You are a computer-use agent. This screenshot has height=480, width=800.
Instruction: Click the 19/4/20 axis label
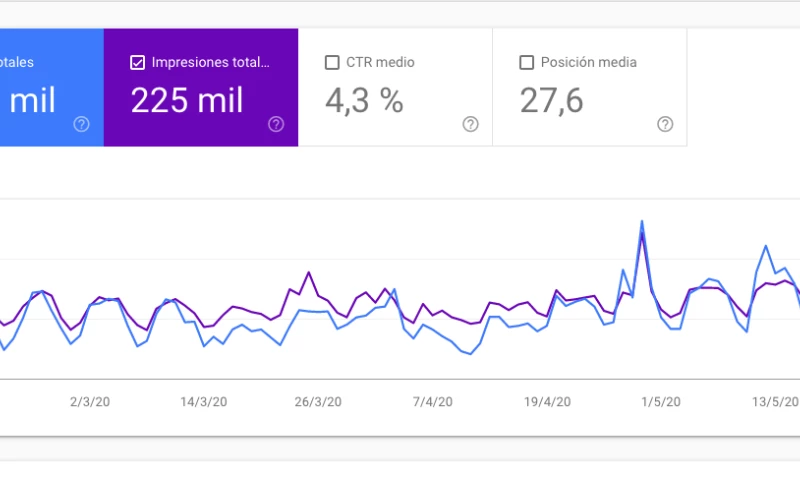547,402
